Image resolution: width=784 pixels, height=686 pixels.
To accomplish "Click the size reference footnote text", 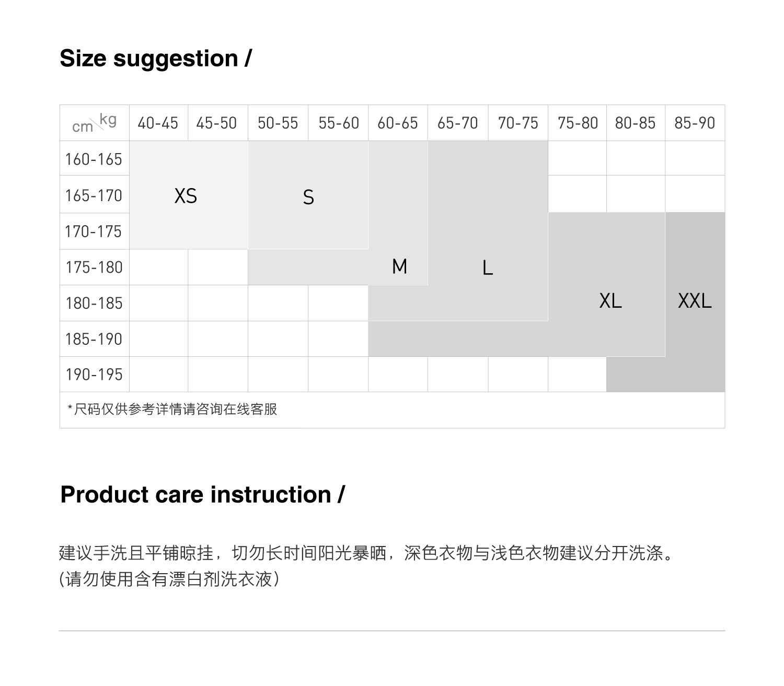I will click(172, 409).
